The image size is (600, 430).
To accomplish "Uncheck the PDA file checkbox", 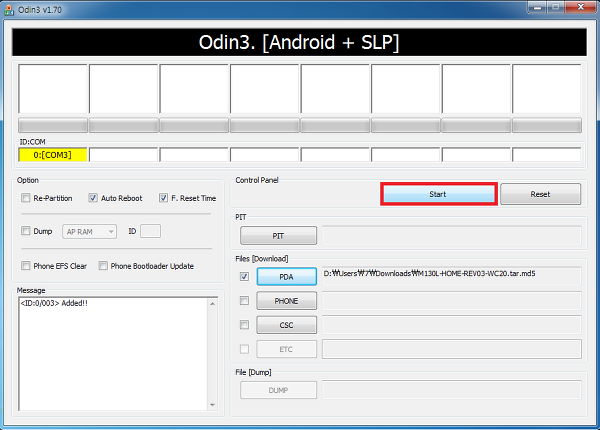I will click(244, 276).
